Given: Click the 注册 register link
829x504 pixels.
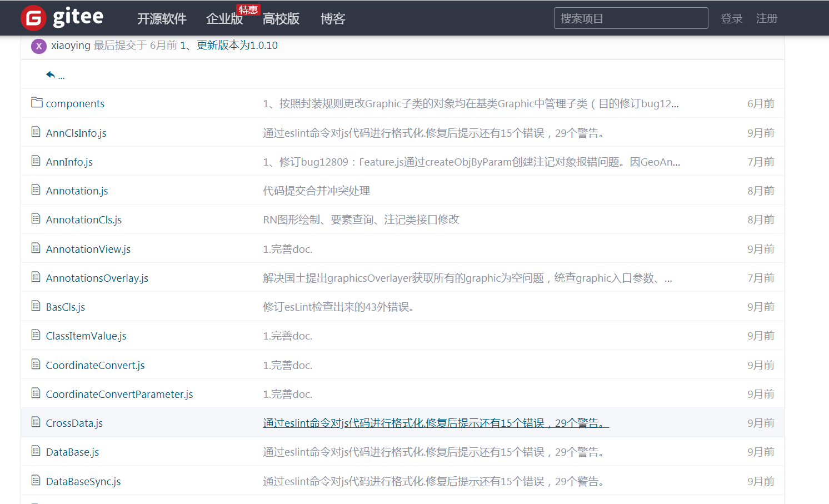Looking at the screenshot, I should [767, 19].
